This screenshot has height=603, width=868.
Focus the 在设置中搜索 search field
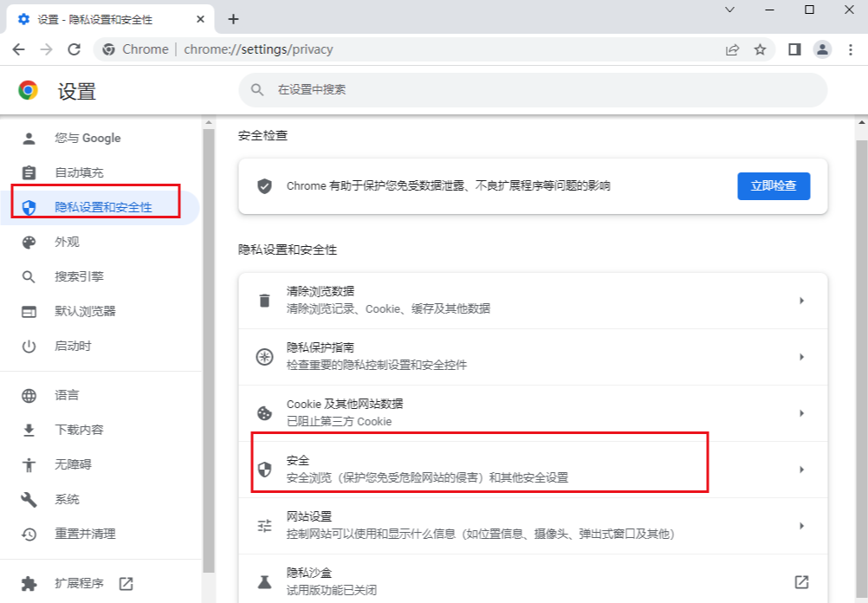(x=533, y=90)
